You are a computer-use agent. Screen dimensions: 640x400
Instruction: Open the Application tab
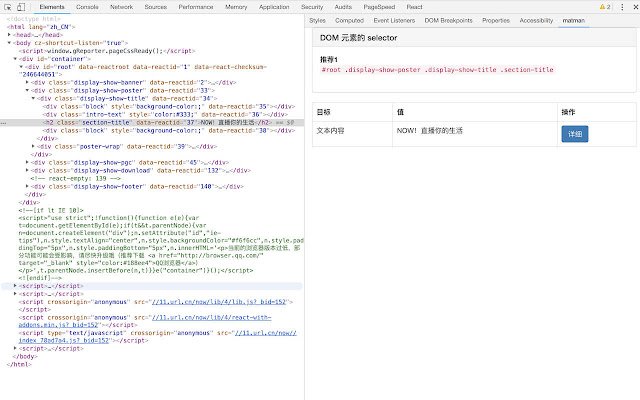274,7
